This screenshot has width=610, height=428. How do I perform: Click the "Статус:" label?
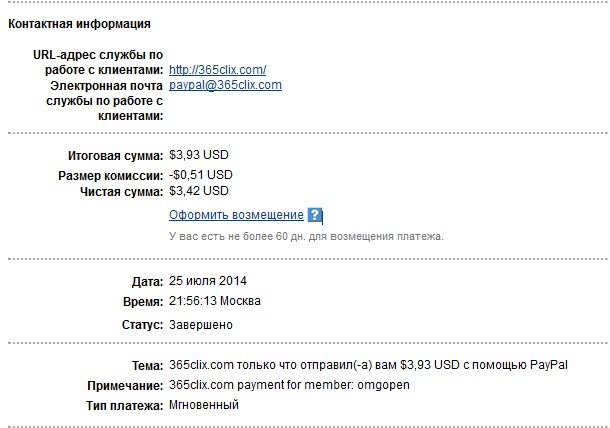140,326
